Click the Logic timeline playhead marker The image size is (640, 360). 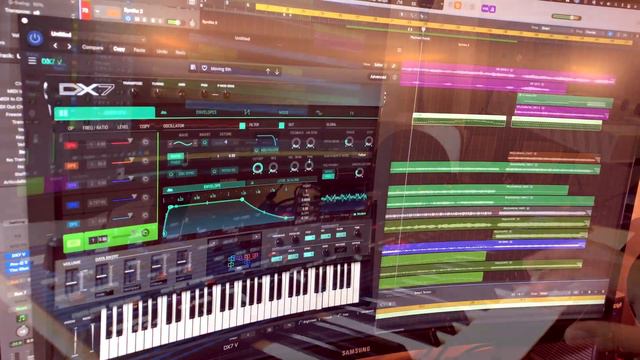(423, 30)
